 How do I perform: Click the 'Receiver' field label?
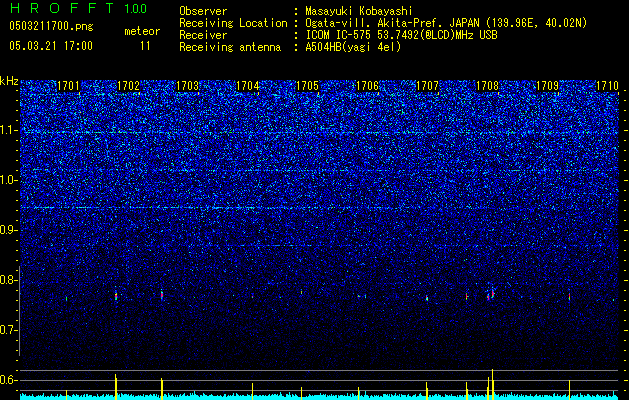point(203,35)
